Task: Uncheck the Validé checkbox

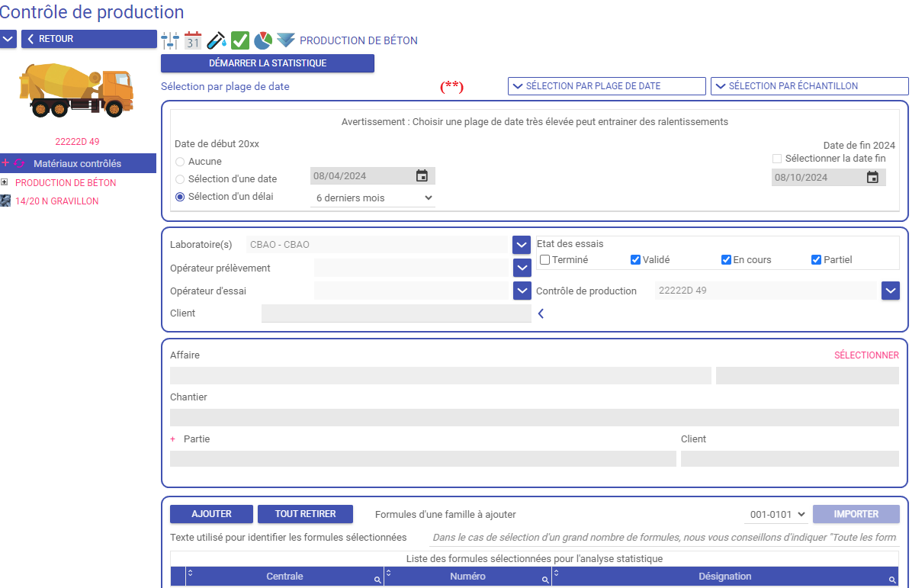Action: pos(636,260)
